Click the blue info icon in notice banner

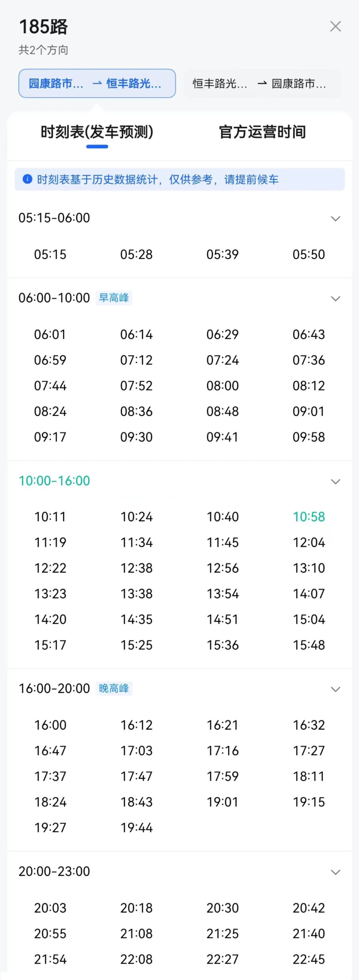coord(27,179)
